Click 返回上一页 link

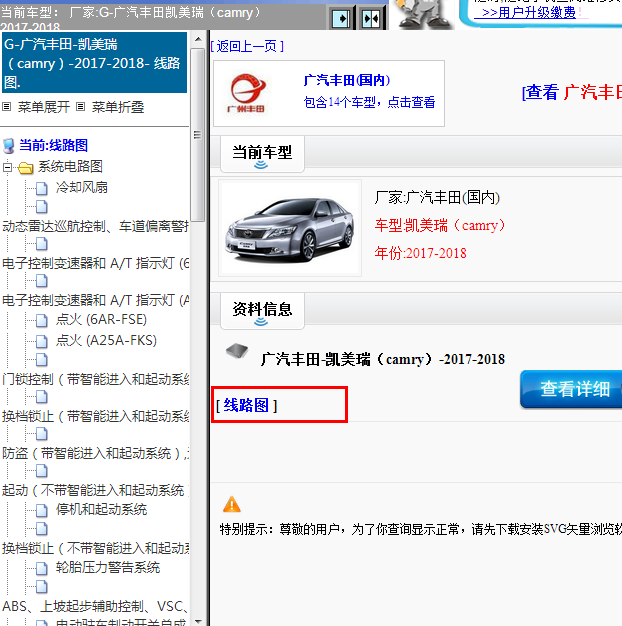click(x=247, y=46)
